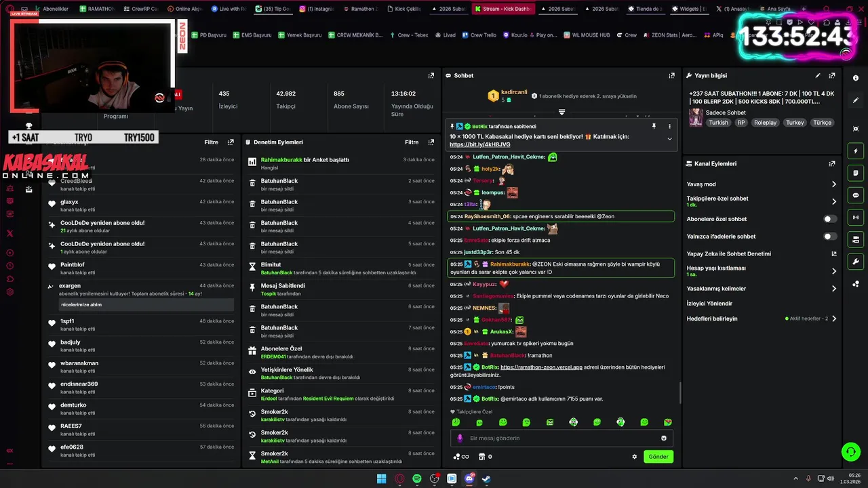This screenshot has height=488, width=868.
Task: Click the purple microphone icon in chat input
Action: tap(460, 438)
